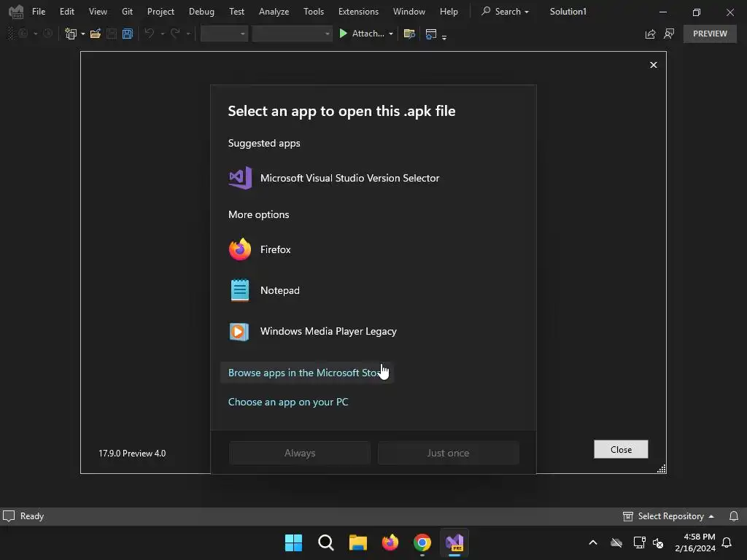Viewport: 747px width, 560px height.
Task: Open the Windows Start menu
Action: tap(293, 542)
